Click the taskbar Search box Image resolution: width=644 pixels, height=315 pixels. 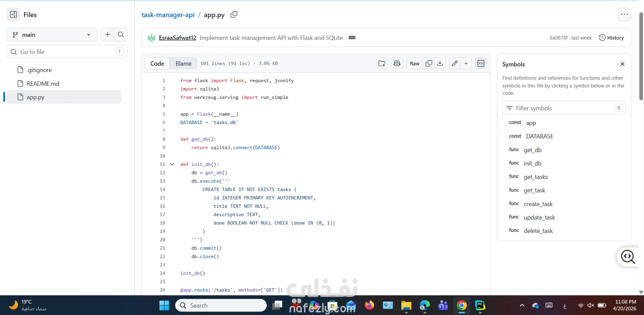[x=221, y=305]
